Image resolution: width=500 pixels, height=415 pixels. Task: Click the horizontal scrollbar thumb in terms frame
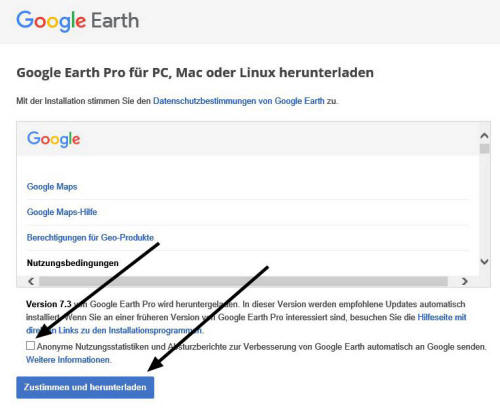243,281
